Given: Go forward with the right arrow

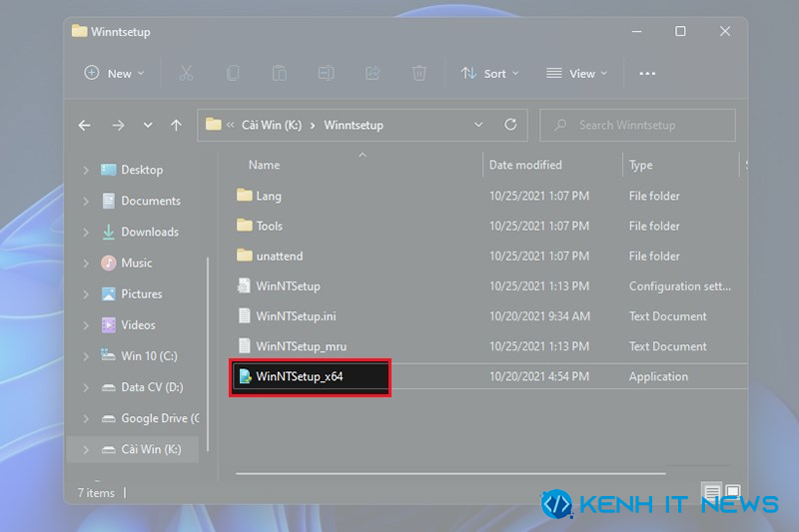Looking at the screenshot, I should coord(118,125).
